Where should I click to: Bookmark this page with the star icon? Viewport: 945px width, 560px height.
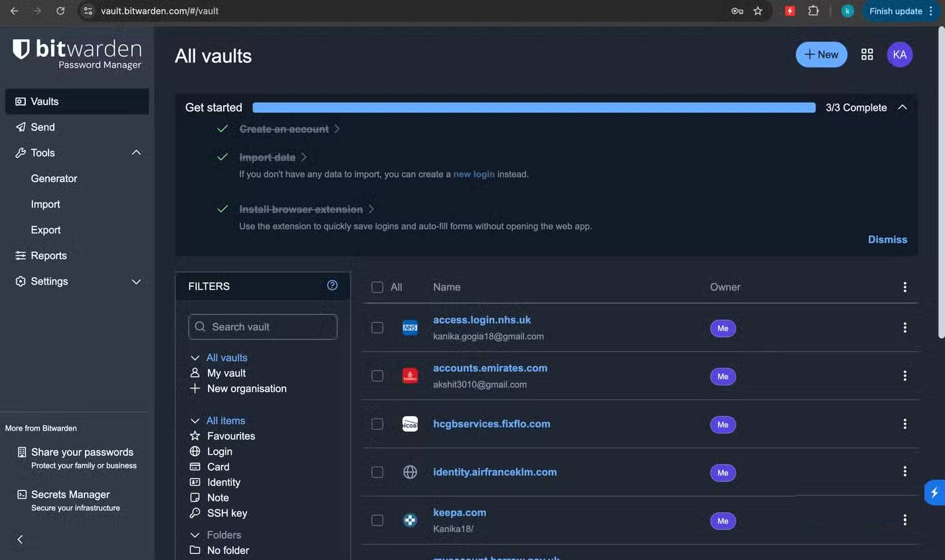click(x=758, y=11)
